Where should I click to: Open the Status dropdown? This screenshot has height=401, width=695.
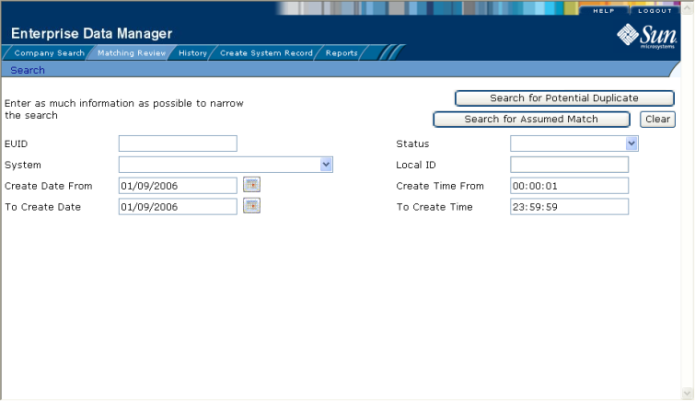[631, 144]
